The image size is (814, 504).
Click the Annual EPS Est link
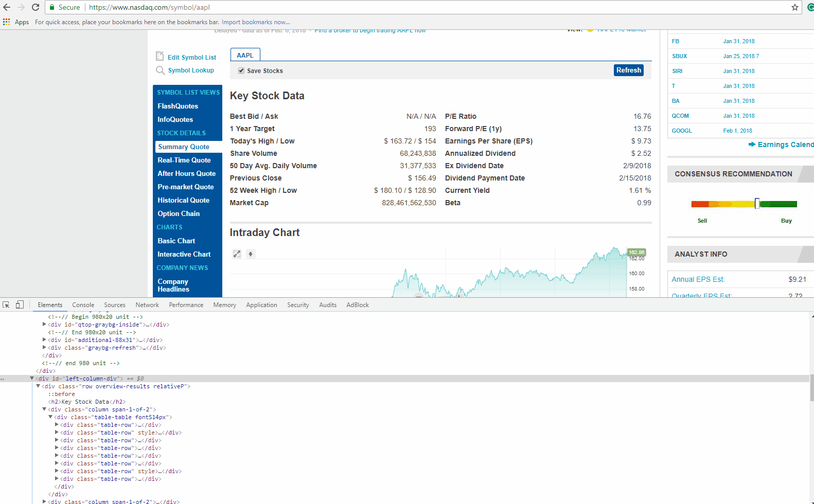[x=698, y=279]
